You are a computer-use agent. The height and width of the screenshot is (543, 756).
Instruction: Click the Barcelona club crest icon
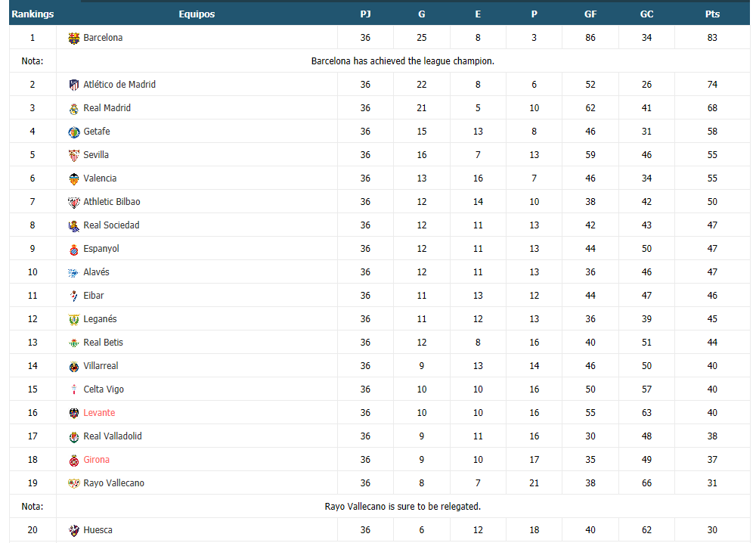coord(74,38)
